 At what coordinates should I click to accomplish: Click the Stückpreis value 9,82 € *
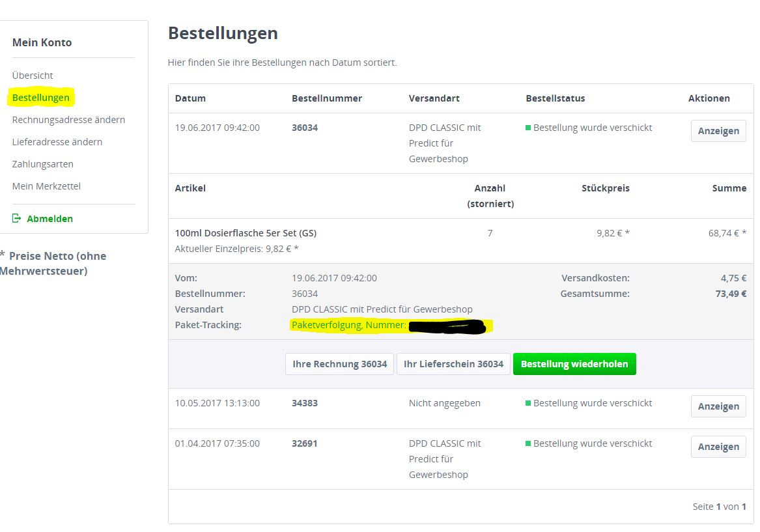(613, 233)
